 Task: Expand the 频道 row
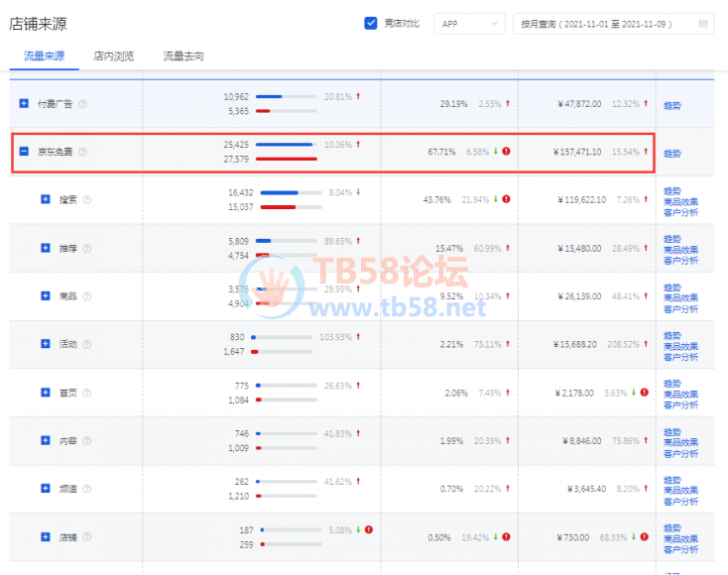pyautogui.click(x=46, y=488)
